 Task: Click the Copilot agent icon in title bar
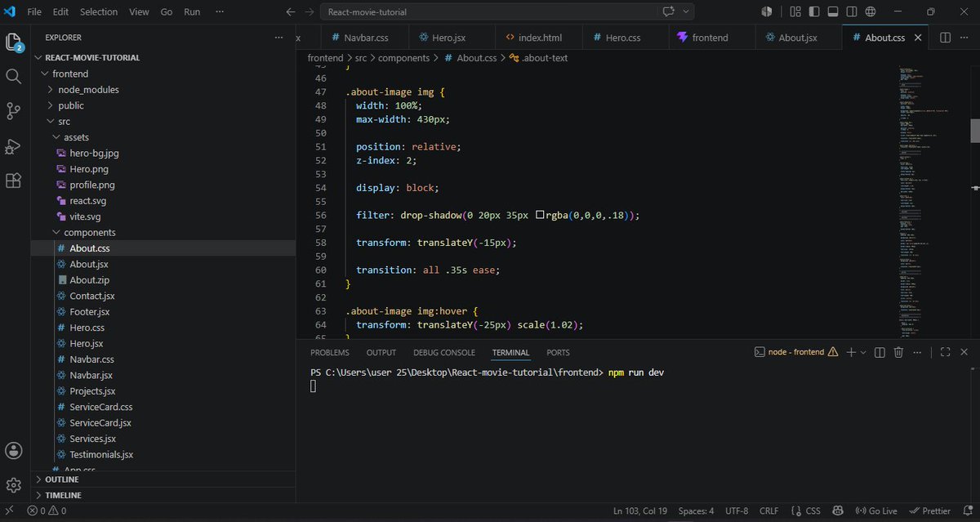(x=766, y=11)
